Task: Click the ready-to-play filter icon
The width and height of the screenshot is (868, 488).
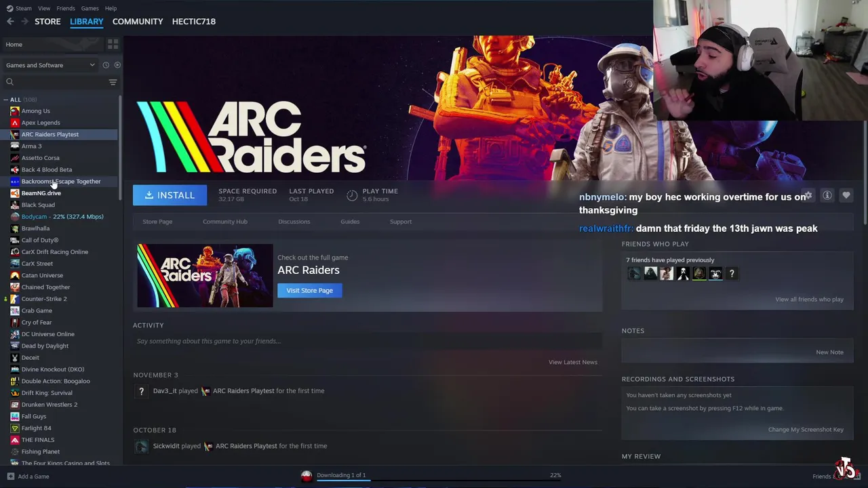Action: [117, 65]
